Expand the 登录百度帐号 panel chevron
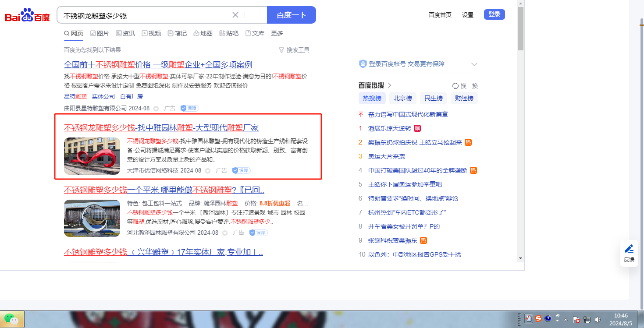Screen dimensions: 644x328 [x=474, y=64]
